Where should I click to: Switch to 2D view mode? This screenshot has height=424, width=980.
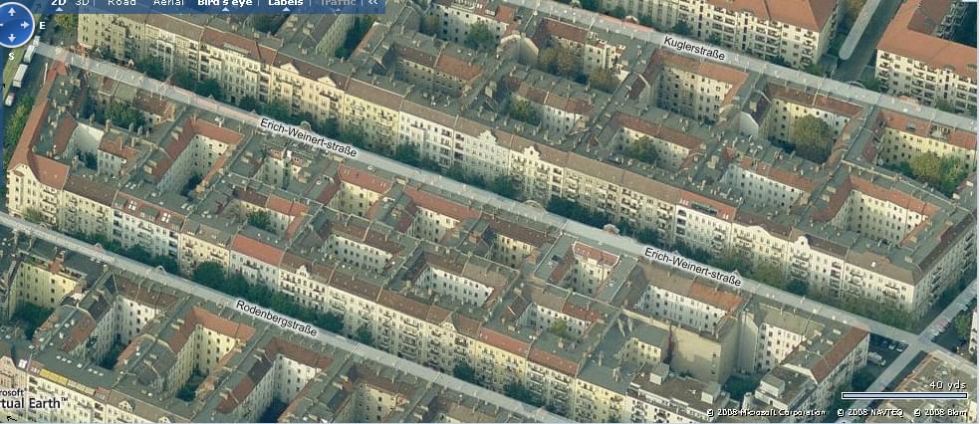pyautogui.click(x=58, y=3)
